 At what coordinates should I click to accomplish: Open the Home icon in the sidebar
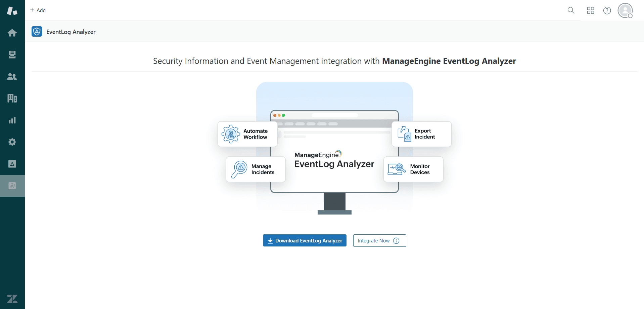tap(12, 32)
